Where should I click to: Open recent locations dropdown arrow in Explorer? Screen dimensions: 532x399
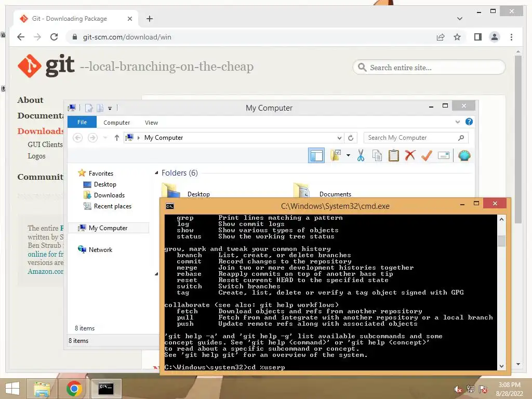[105, 138]
